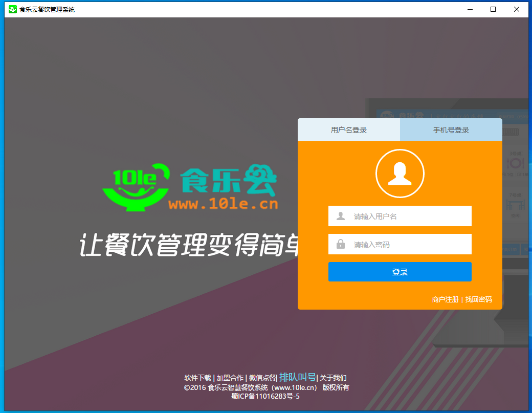Switch to the 手机号登录 tab
This screenshot has width=532, height=413.
(x=451, y=130)
